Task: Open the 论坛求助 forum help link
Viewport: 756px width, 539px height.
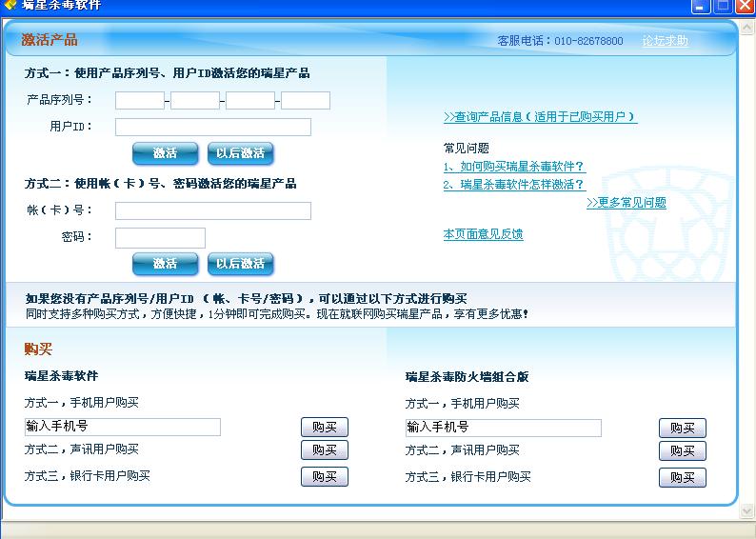Action: click(665, 41)
